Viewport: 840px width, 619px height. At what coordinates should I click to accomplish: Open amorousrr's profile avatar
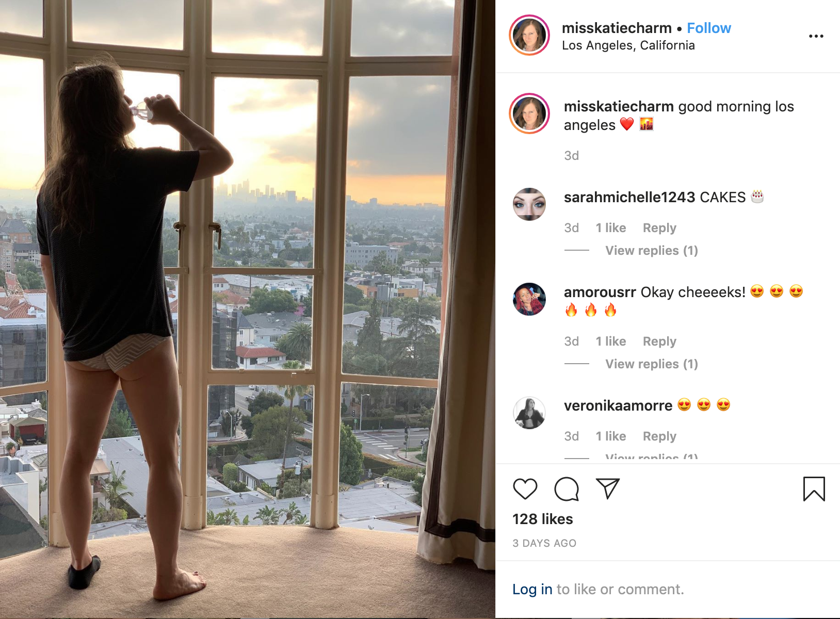(x=529, y=299)
